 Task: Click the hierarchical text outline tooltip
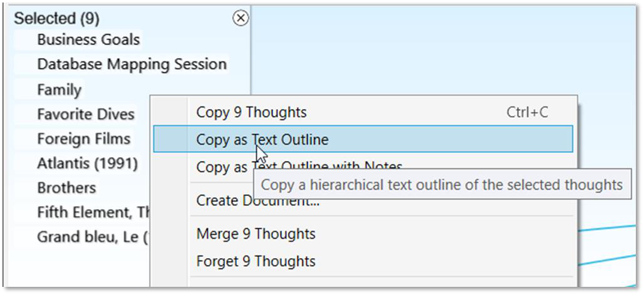click(442, 185)
